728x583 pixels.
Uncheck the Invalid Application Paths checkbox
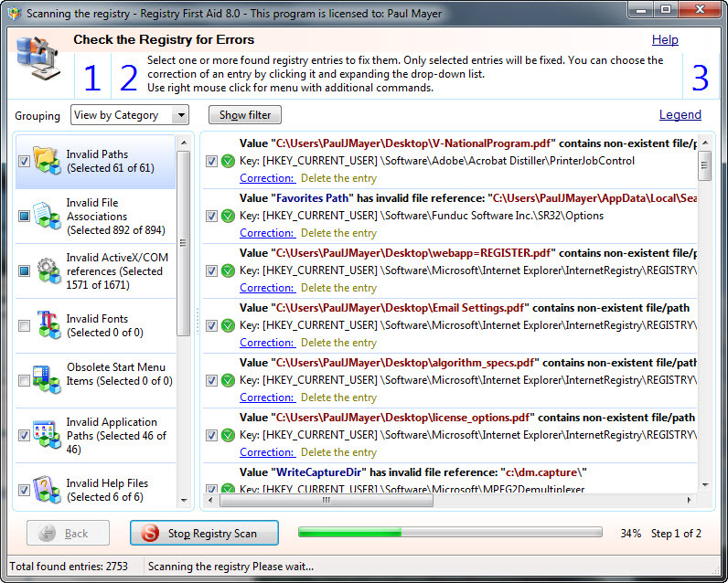(x=24, y=435)
